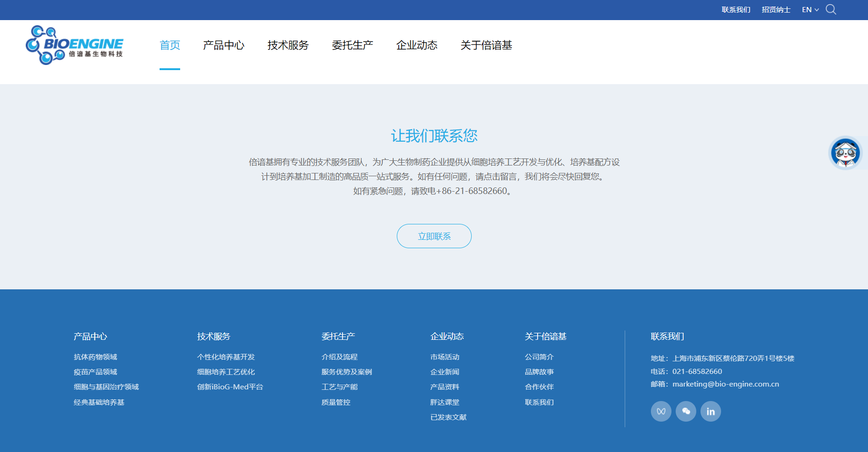868x452 pixels.
Task: Open 企业动态 in the main navigation
Action: click(416, 45)
